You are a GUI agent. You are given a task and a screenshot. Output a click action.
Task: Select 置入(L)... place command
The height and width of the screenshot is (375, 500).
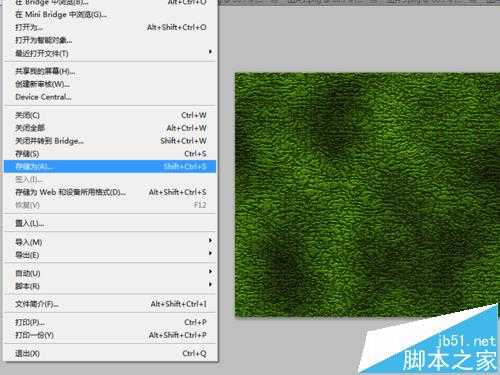[x=110, y=223]
